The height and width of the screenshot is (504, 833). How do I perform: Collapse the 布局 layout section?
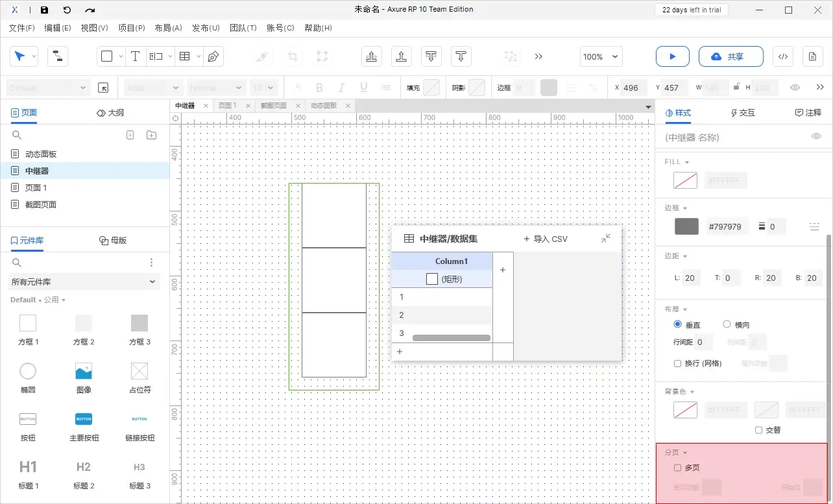tap(685, 309)
